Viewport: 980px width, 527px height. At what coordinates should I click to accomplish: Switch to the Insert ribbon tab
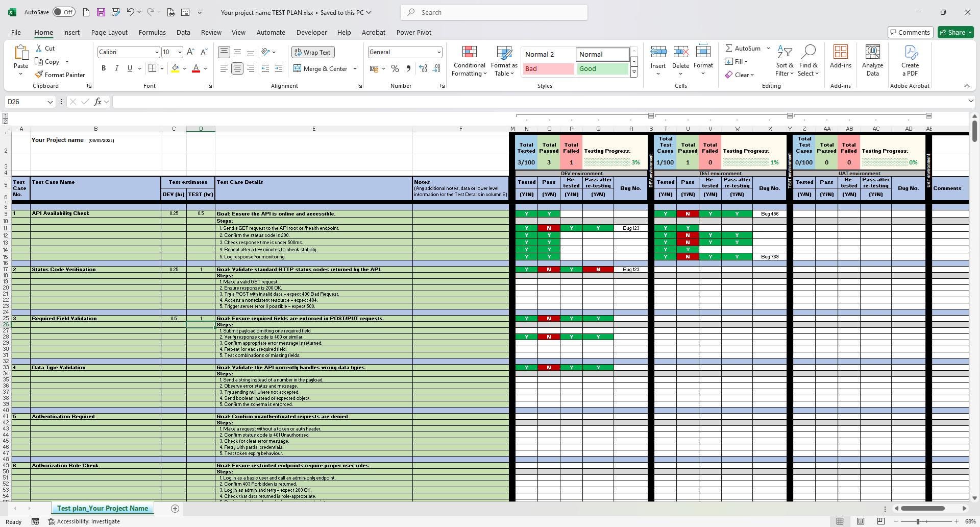coord(71,32)
